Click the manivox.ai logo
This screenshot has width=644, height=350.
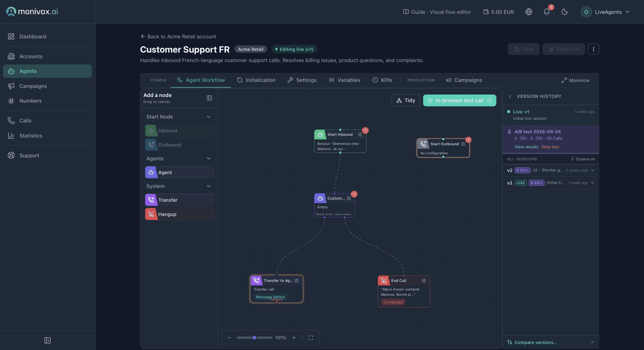pos(32,12)
